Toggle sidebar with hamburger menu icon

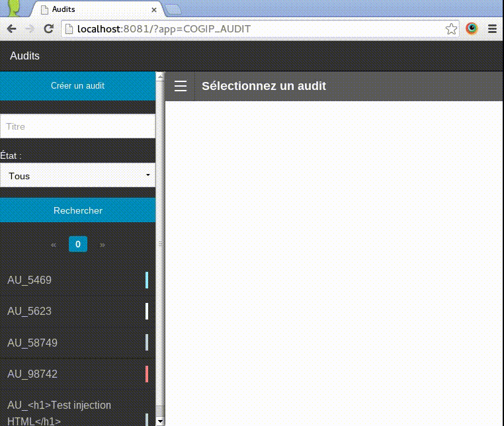181,86
